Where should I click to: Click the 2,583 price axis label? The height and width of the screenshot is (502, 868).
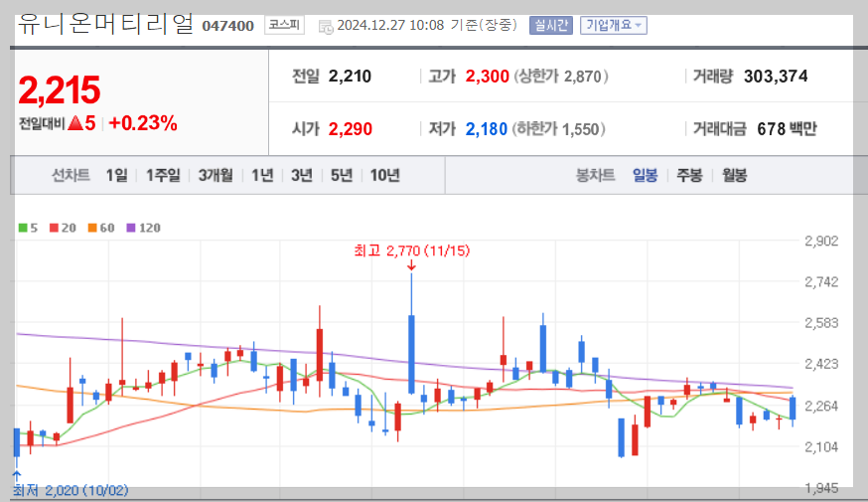pos(821,323)
